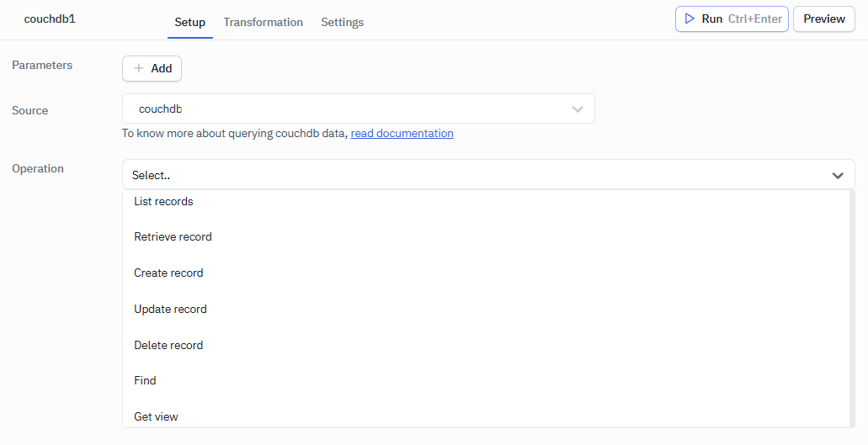Open the read documentation link
Viewport: 868px width, 445px height.
[402, 133]
